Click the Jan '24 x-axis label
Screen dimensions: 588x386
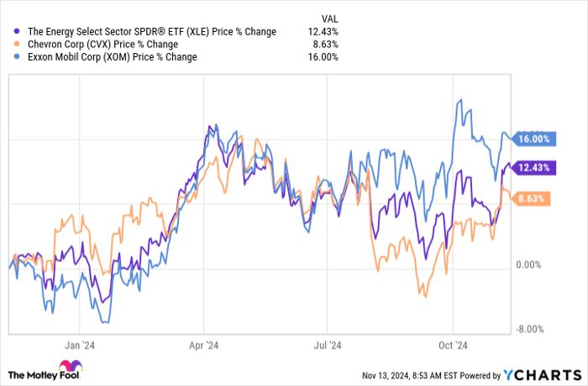pos(79,345)
